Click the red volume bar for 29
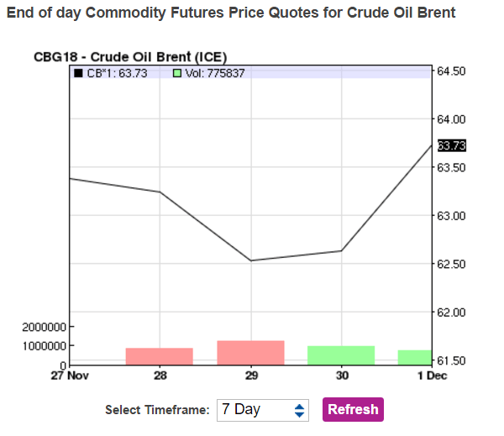 click(x=250, y=353)
